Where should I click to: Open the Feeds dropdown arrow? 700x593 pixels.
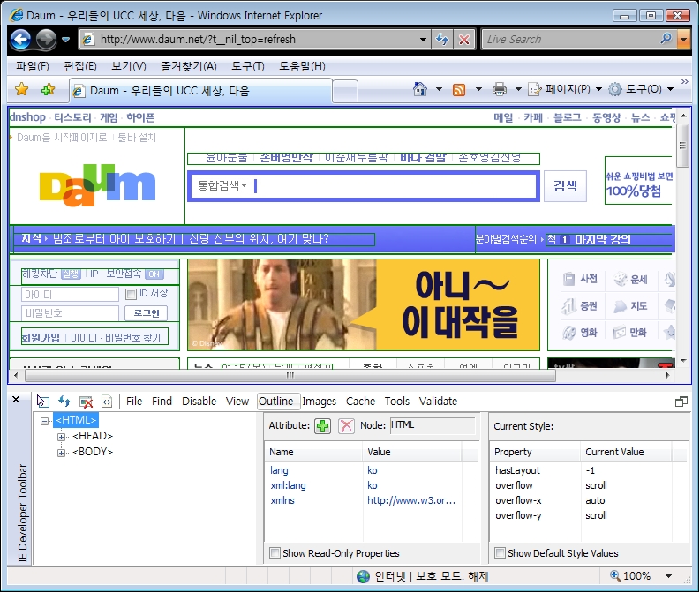pyautogui.click(x=478, y=89)
